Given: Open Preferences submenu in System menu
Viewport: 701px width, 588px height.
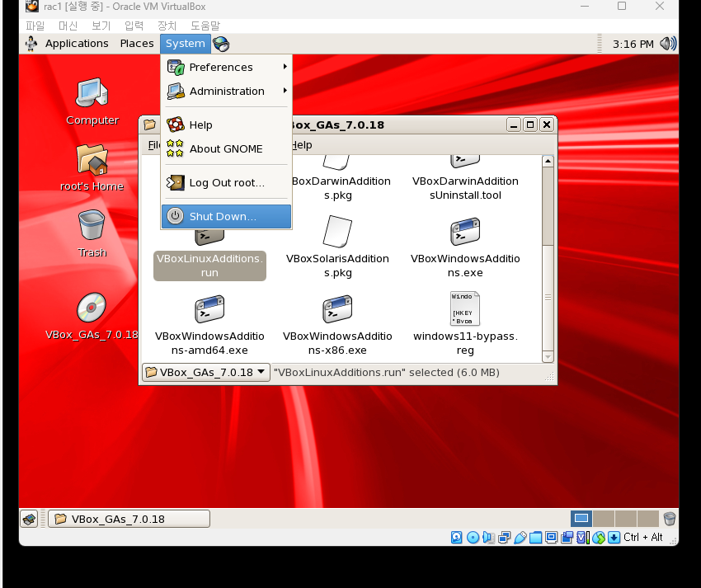Looking at the screenshot, I should 226,67.
